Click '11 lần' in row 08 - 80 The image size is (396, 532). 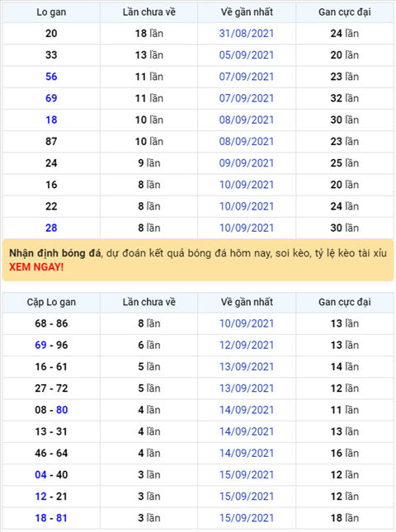(344, 410)
